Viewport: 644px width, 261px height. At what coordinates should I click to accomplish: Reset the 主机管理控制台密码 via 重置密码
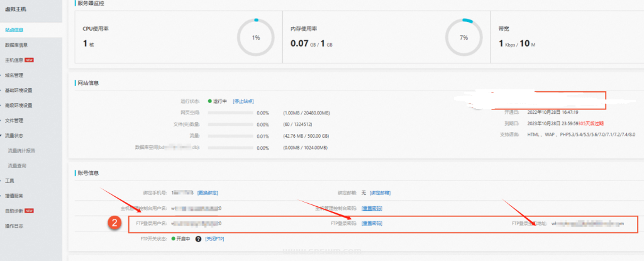pos(372,208)
